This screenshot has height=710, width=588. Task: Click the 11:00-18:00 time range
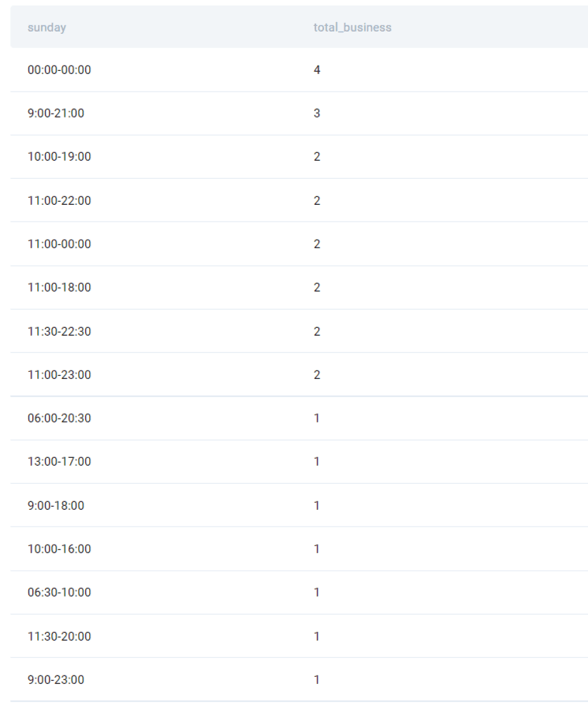59,288
